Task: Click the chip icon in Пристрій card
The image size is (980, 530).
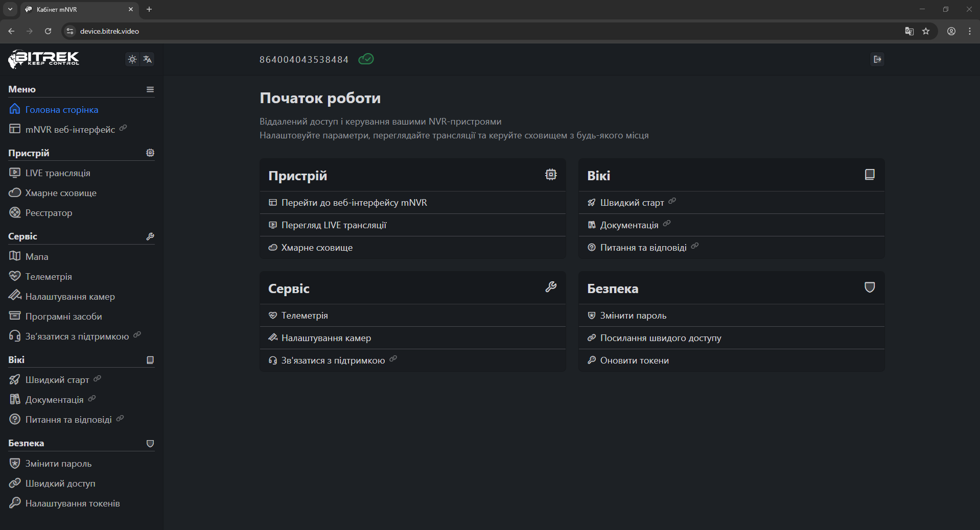Action: coord(550,175)
